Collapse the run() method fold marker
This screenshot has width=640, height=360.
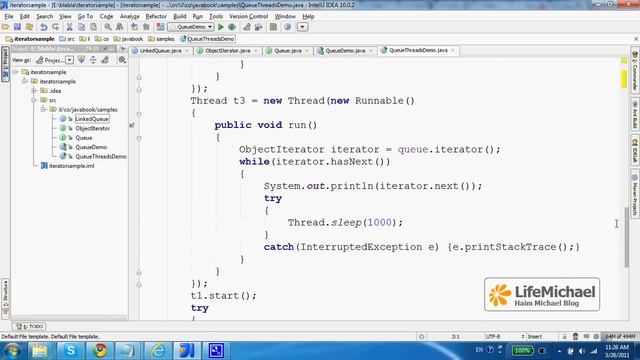click(139, 138)
